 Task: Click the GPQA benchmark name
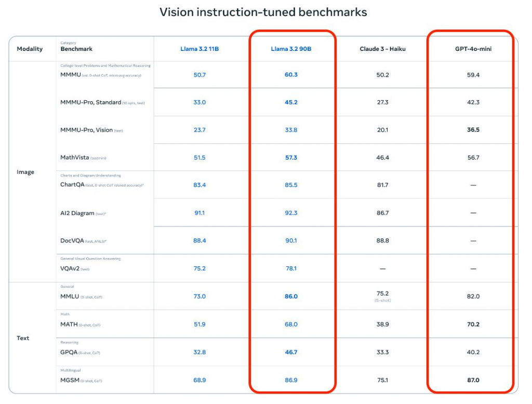(x=69, y=352)
